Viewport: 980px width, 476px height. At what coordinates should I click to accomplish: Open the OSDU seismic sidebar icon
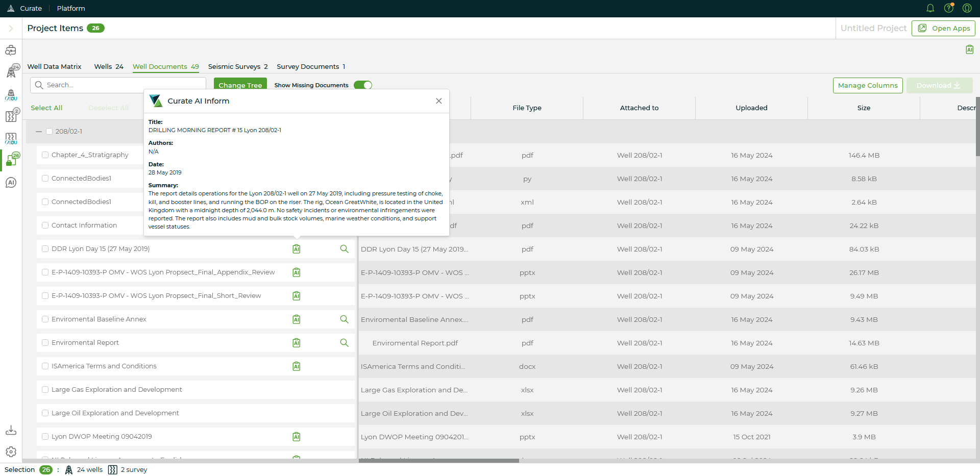point(11,139)
